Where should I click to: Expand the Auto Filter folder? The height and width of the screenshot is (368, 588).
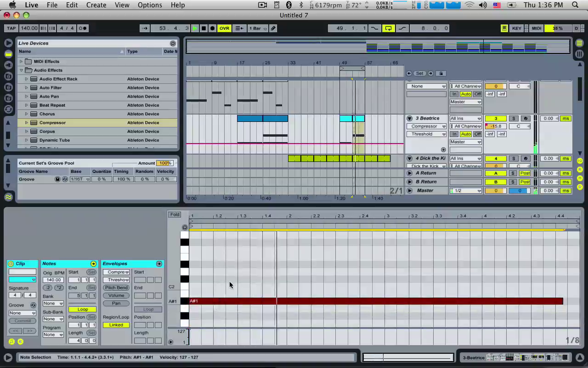[x=26, y=87]
